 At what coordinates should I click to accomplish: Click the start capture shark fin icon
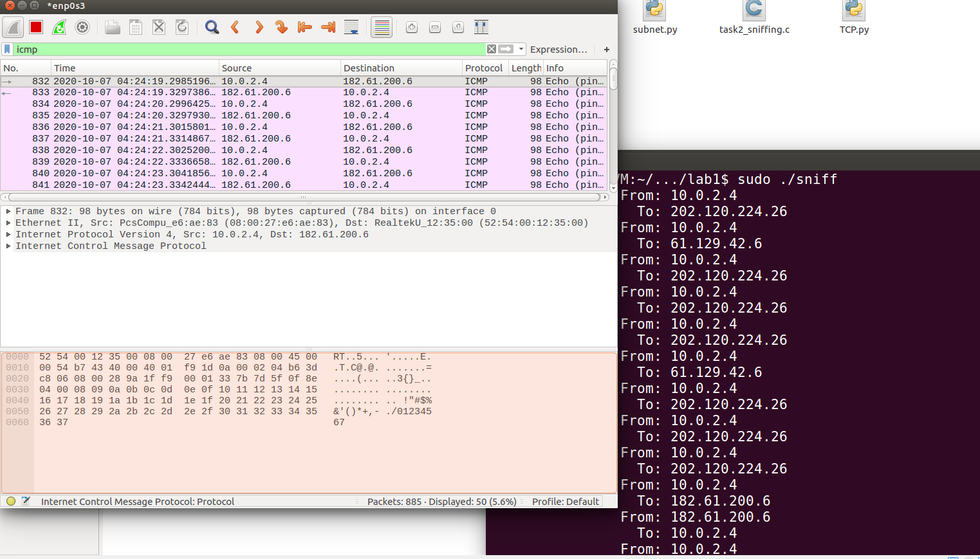(13, 27)
